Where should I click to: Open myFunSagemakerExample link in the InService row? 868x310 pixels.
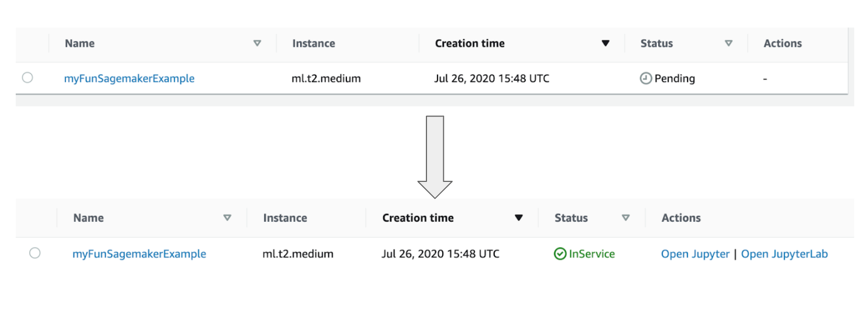139,254
